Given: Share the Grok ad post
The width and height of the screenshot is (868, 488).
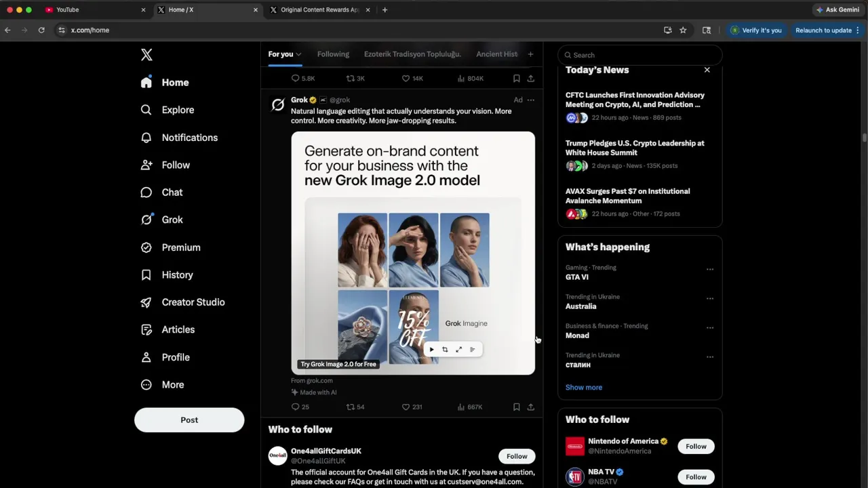Looking at the screenshot, I should [531, 407].
